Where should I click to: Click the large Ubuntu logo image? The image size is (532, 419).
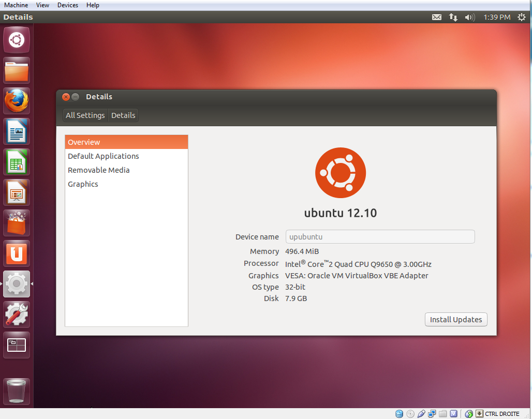[x=341, y=173]
